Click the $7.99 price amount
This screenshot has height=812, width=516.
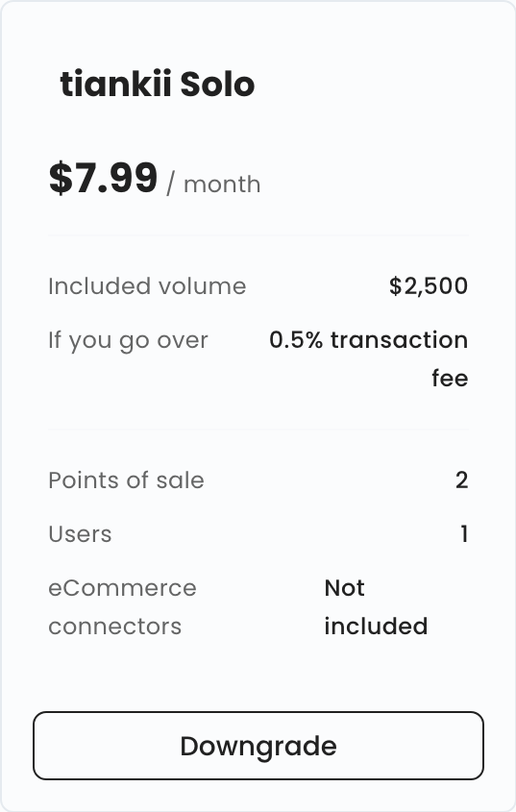[103, 178]
